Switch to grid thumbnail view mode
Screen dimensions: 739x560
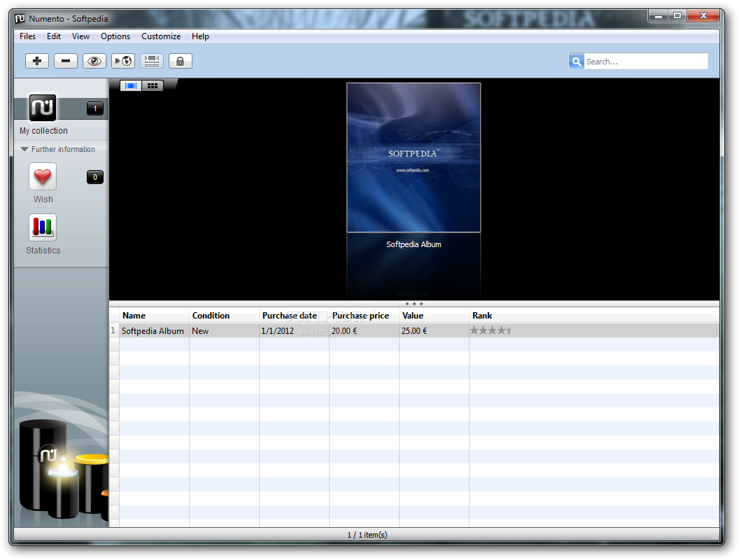click(153, 86)
